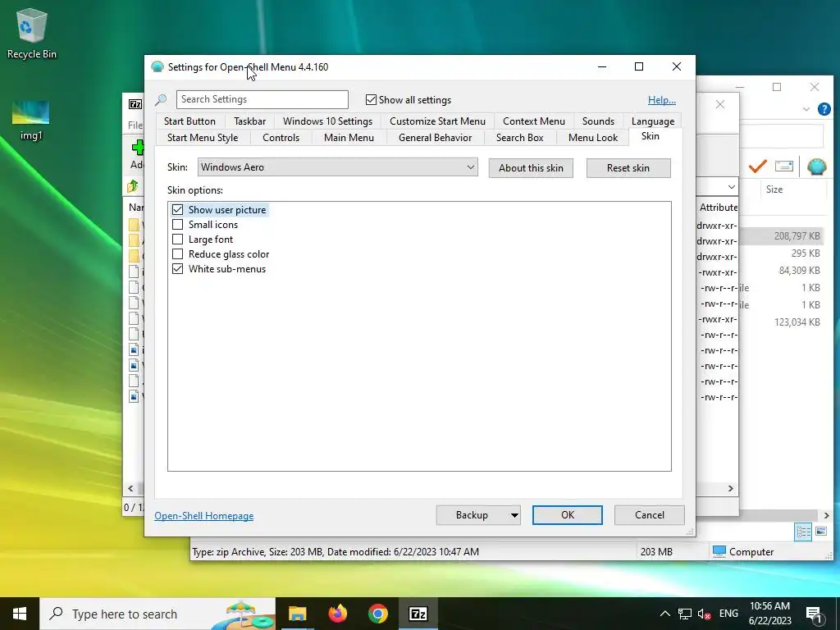
Task: Click the Size column header in Explorer
Action: point(793,189)
